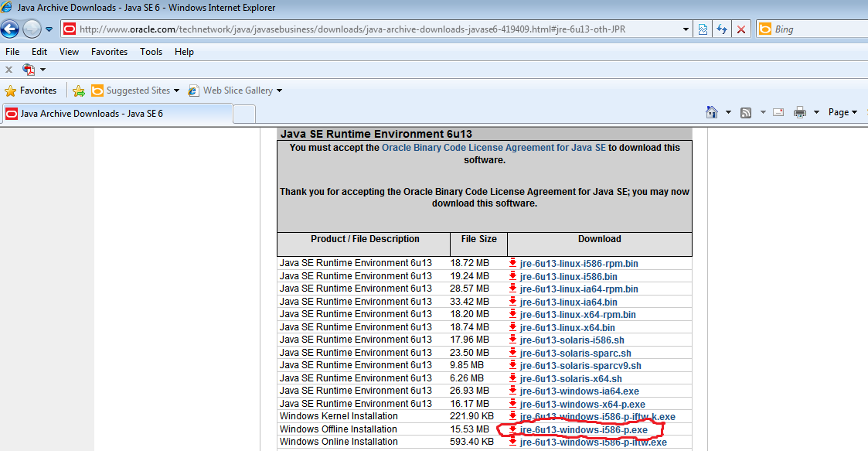The height and width of the screenshot is (451, 868).
Task: Open the Oracle Binary Code License Agreement link
Action: click(494, 148)
